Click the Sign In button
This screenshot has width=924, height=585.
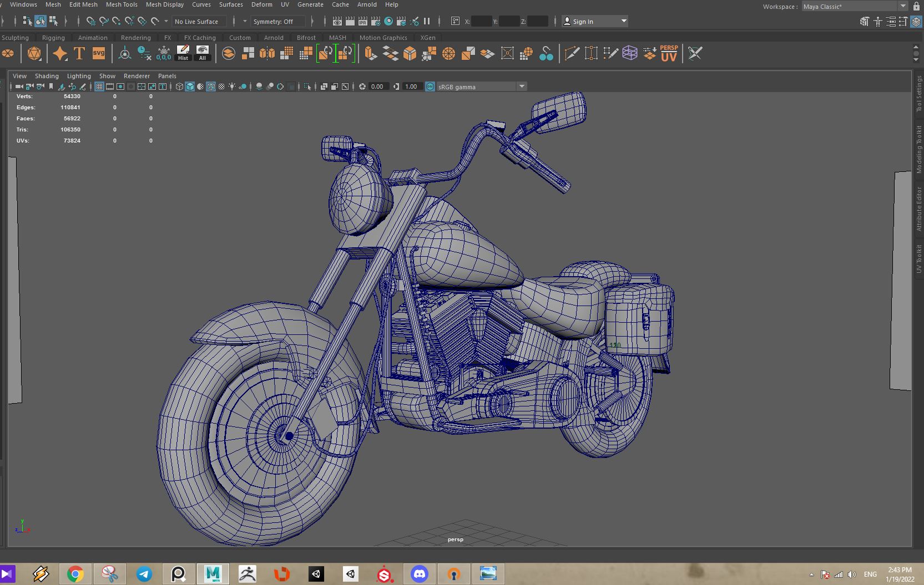point(583,21)
